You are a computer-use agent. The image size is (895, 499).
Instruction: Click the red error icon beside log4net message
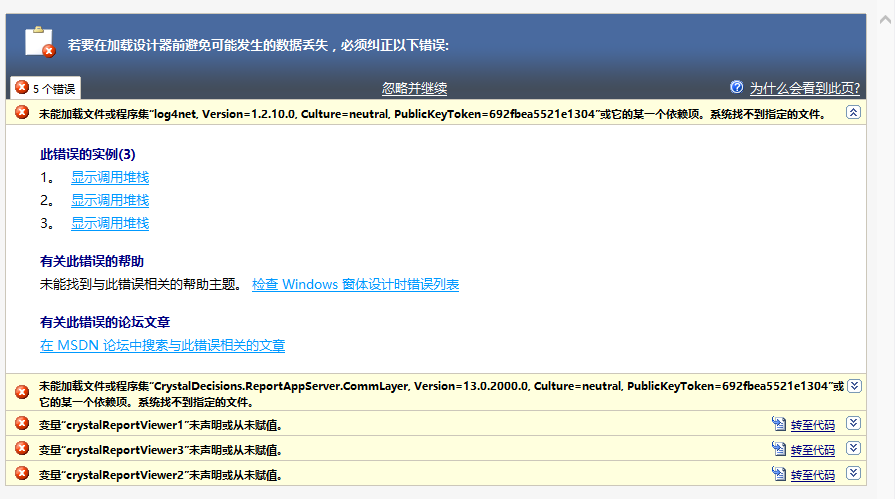pyautogui.click(x=22, y=112)
